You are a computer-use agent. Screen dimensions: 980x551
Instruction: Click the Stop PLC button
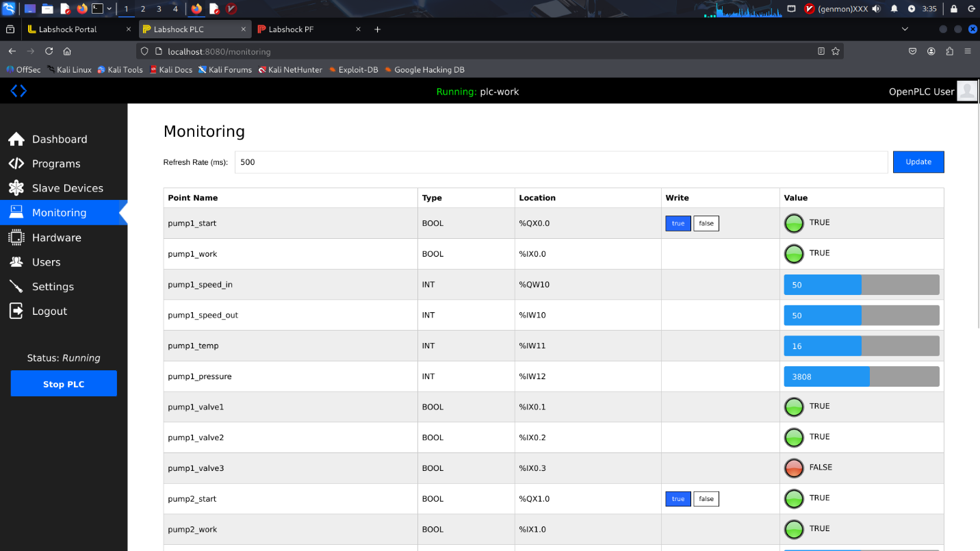64,384
